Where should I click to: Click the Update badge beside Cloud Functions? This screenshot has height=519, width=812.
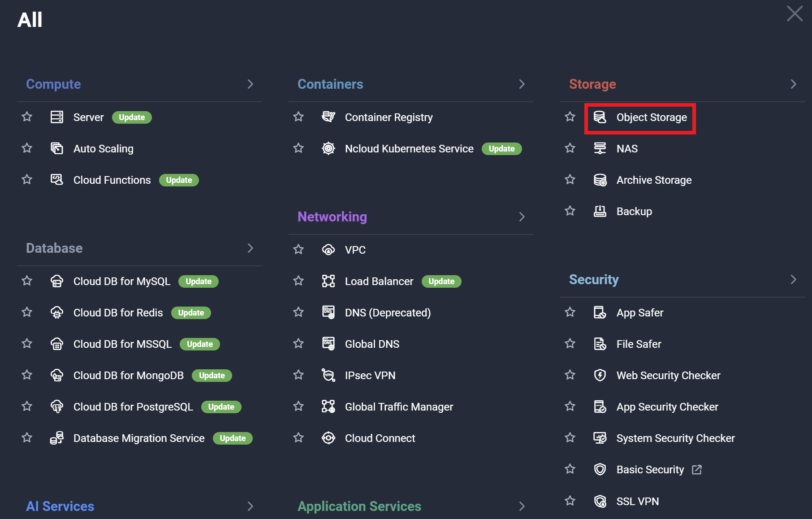[179, 180]
